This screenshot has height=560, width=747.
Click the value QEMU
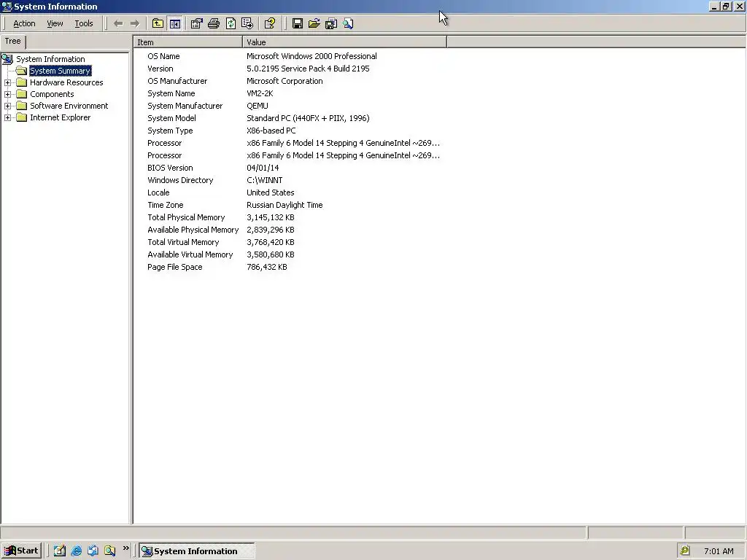click(258, 106)
